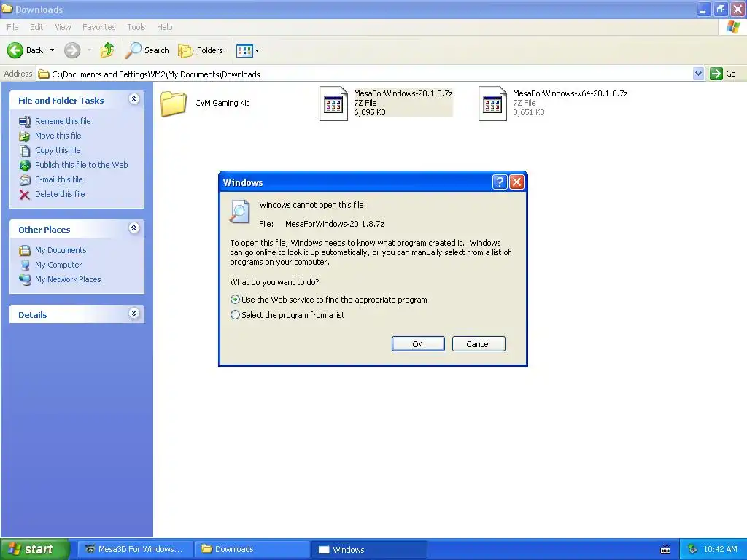Open the Search pane

(x=147, y=50)
